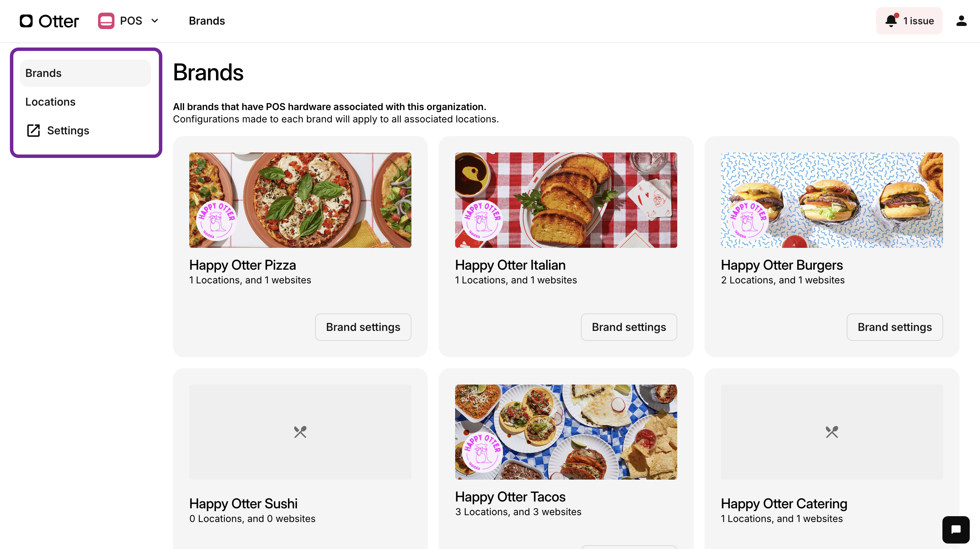Open the Happy Otter Italian garlic bread photo
Image resolution: width=980 pixels, height=549 pixels.
566,200
